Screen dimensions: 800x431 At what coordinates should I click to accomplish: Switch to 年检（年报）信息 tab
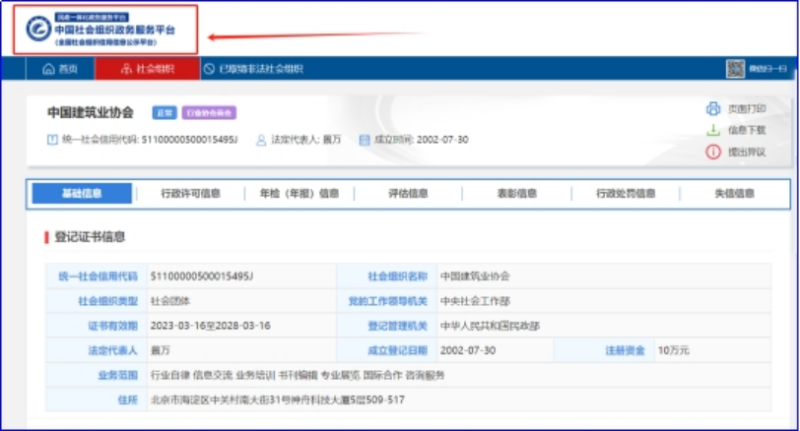(x=299, y=193)
